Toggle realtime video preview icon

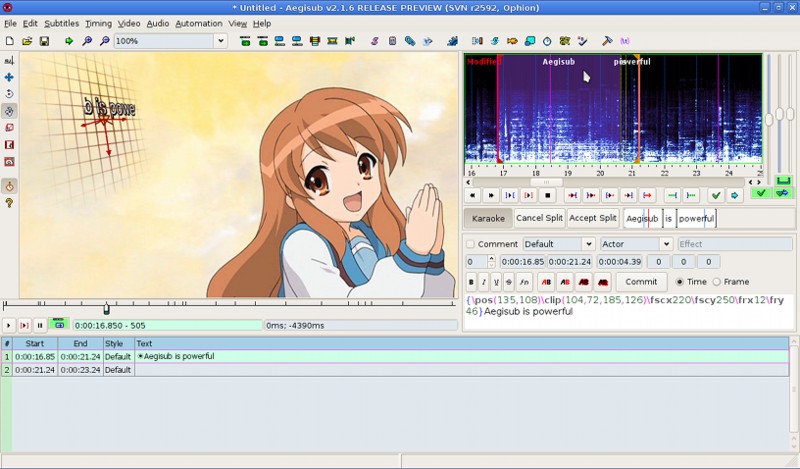[9, 186]
